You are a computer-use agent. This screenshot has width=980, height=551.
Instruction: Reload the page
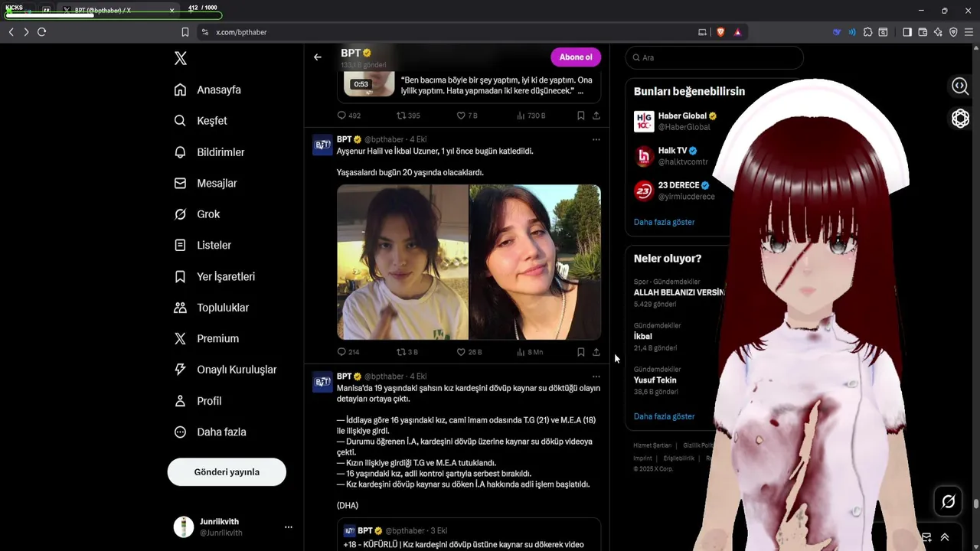point(42,32)
